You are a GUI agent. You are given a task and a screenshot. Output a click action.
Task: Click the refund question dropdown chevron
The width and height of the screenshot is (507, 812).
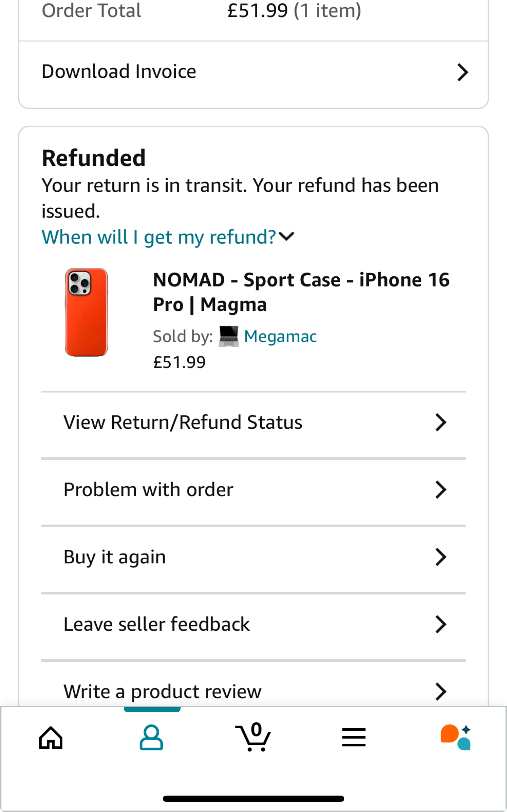(x=287, y=236)
